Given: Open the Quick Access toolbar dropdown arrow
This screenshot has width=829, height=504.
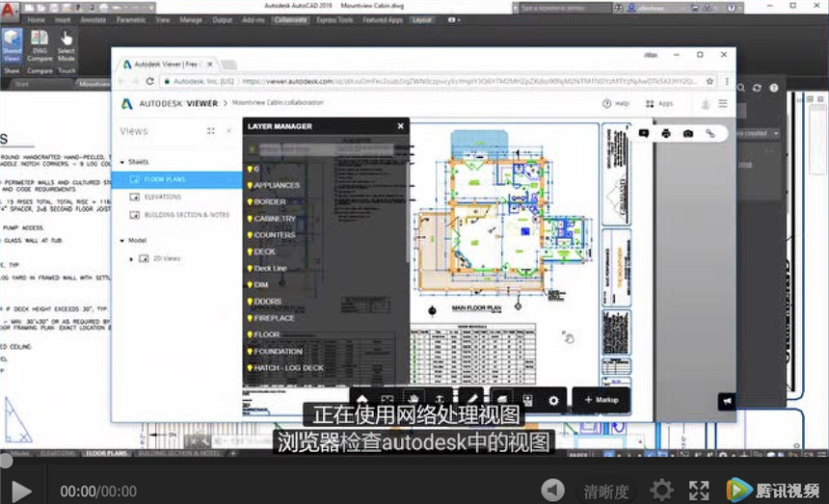Looking at the screenshot, I should pyautogui.click(x=149, y=8).
